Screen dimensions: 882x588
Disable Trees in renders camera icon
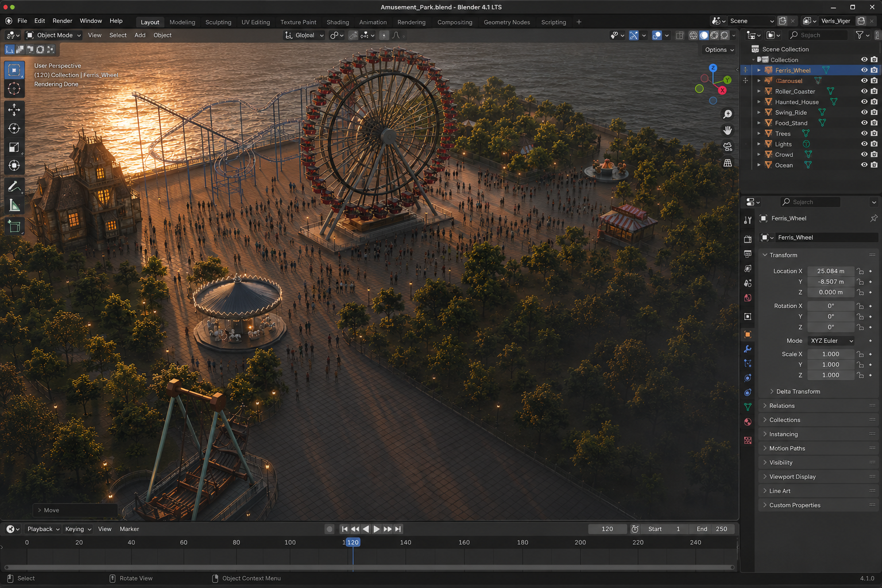[x=874, y=133]
